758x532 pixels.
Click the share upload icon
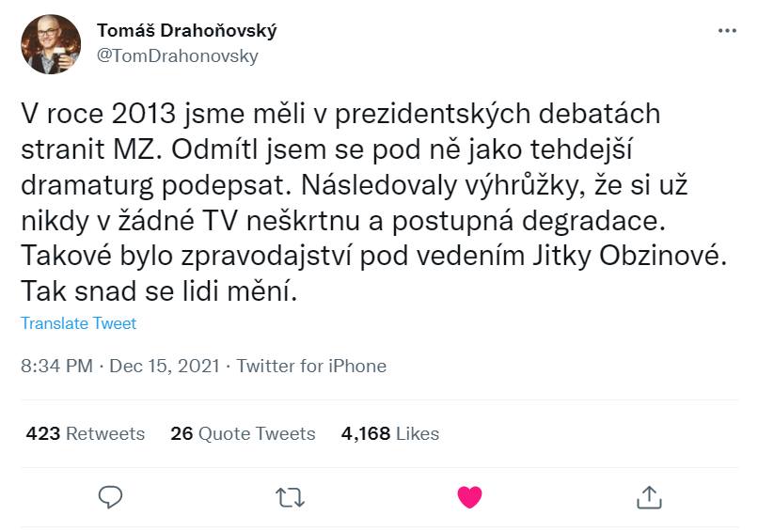pos(649,494)
